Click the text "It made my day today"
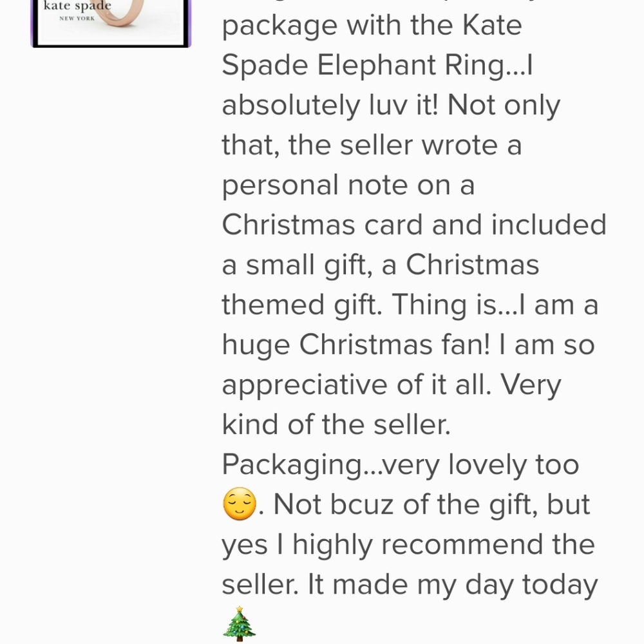 pos(452,585)
